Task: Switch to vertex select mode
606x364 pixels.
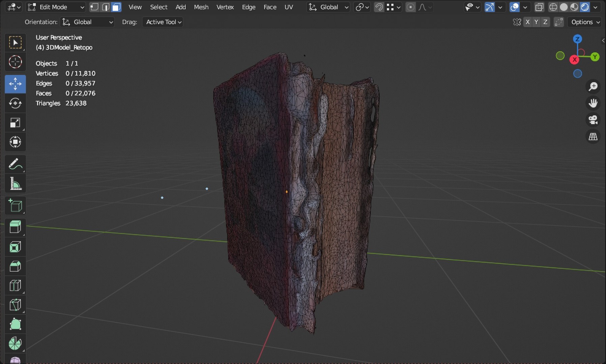Action: coord(94,7)
